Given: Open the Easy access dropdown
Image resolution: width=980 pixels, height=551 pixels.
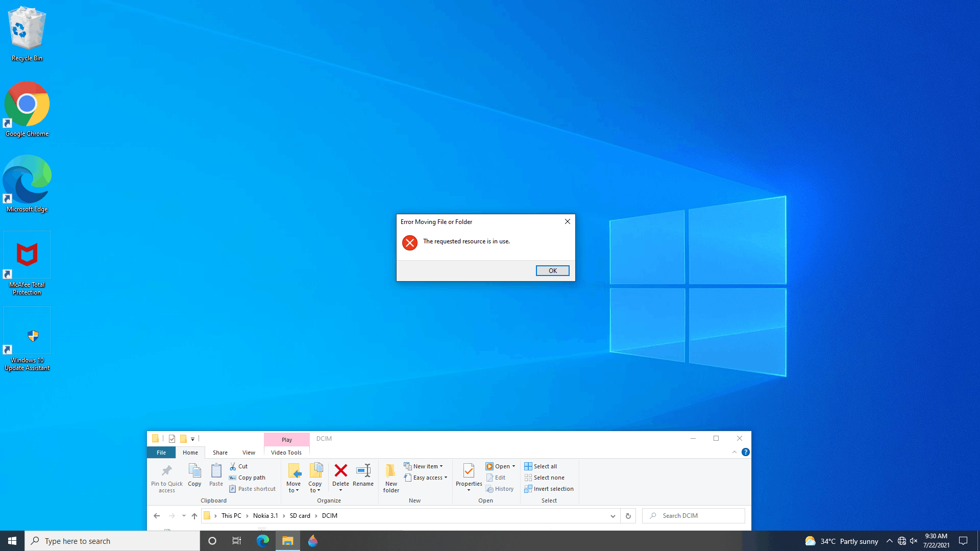Looking at the screenshot, I should point(446,478).
